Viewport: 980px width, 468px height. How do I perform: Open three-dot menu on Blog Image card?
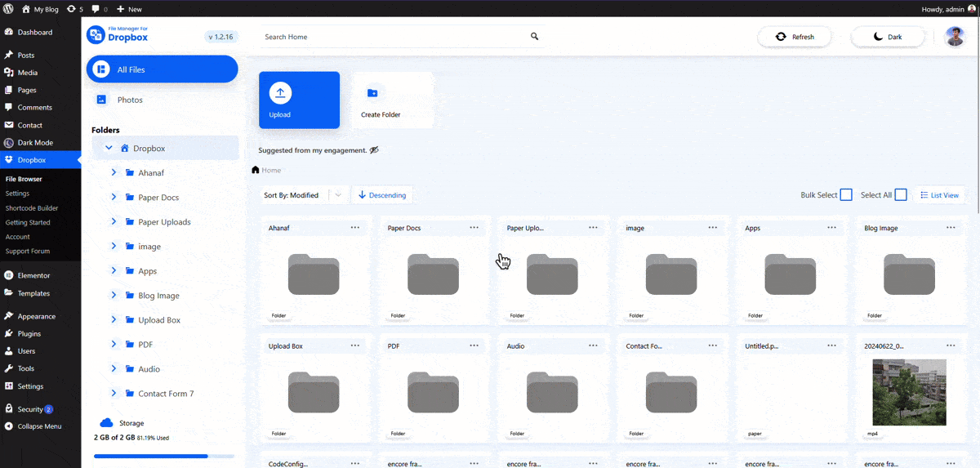951,228
